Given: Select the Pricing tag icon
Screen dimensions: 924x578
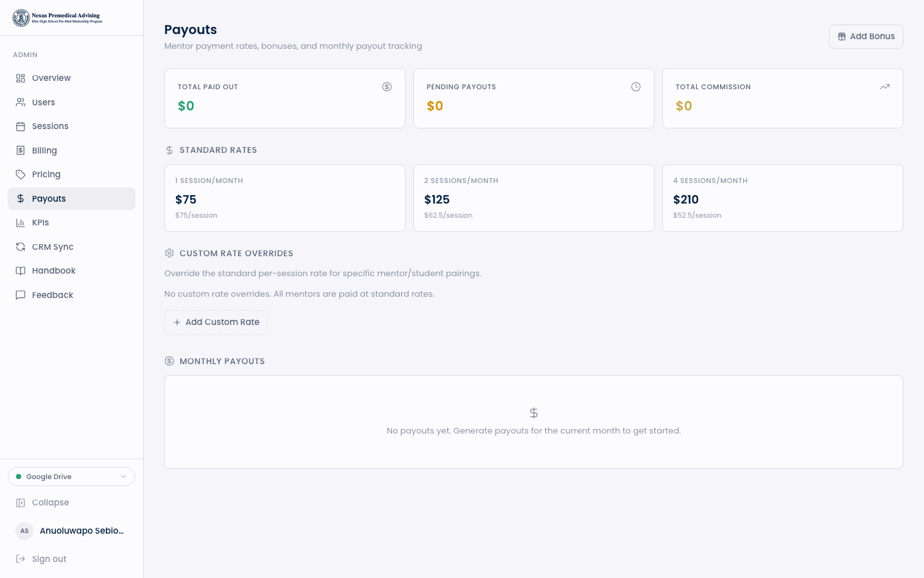Looking at the screenshot, I should coord(21,175).
